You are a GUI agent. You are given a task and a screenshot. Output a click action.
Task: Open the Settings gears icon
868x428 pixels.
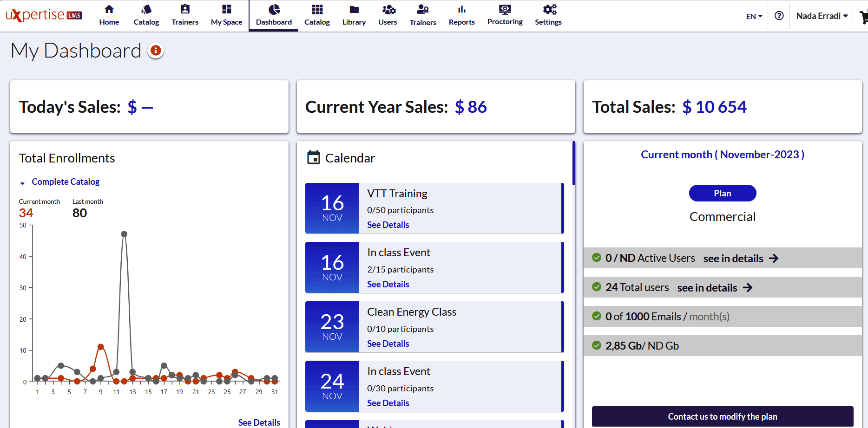550,9
